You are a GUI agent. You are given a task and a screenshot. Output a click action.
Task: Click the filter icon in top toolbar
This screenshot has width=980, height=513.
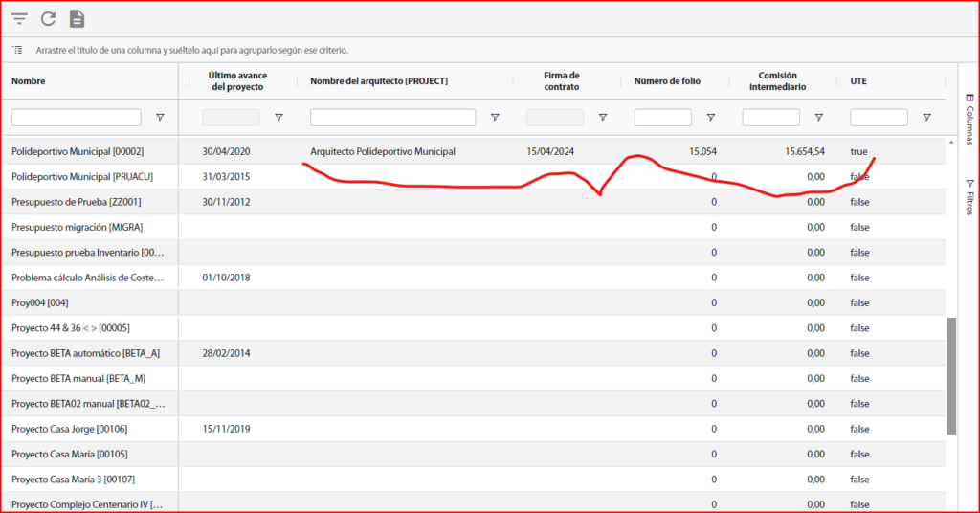(x=19, y=19)
